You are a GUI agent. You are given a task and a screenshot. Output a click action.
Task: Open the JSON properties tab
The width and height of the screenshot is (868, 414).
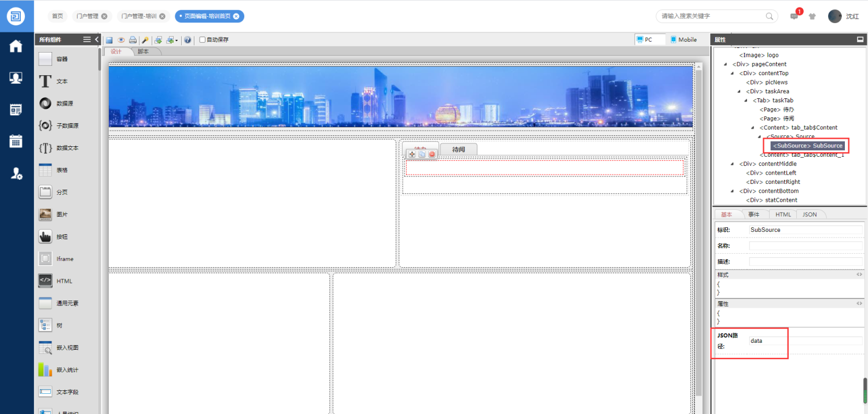pyautogui.click(x=810, y=215)
